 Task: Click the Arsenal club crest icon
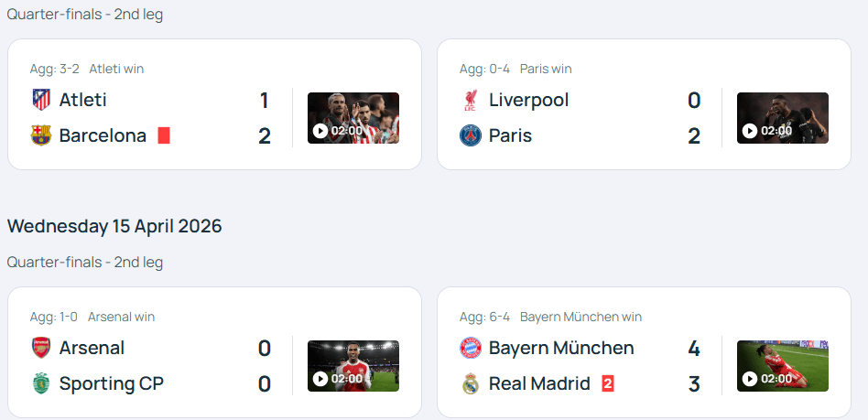click(x=41, y=348)
